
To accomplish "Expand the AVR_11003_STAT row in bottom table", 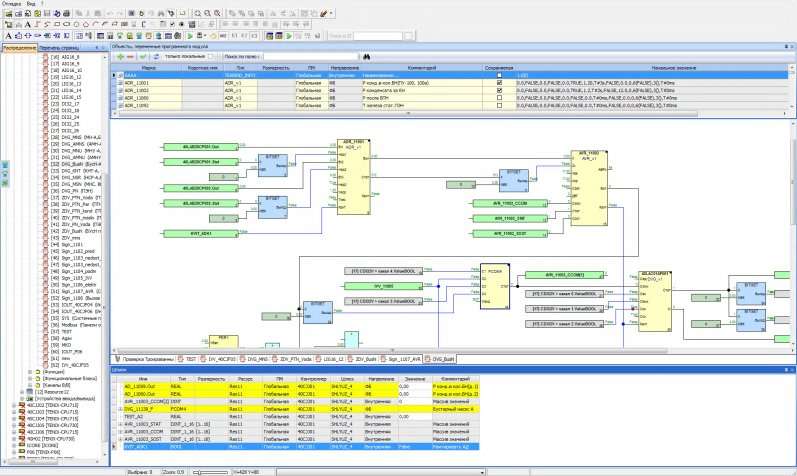I will tap(120, 424).
